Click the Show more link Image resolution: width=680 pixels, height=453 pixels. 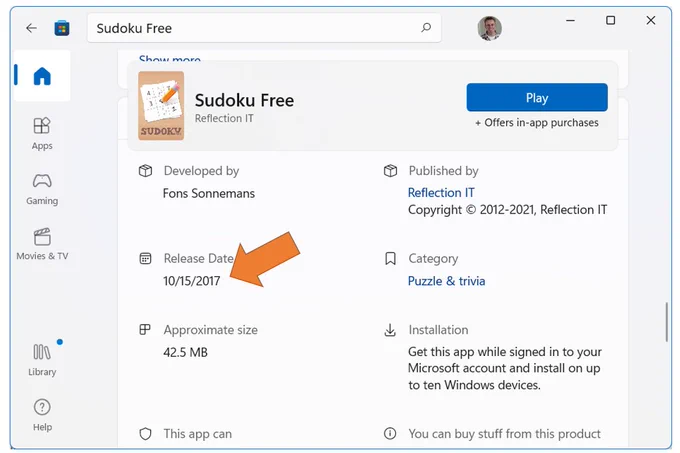(x=170, y=59)
